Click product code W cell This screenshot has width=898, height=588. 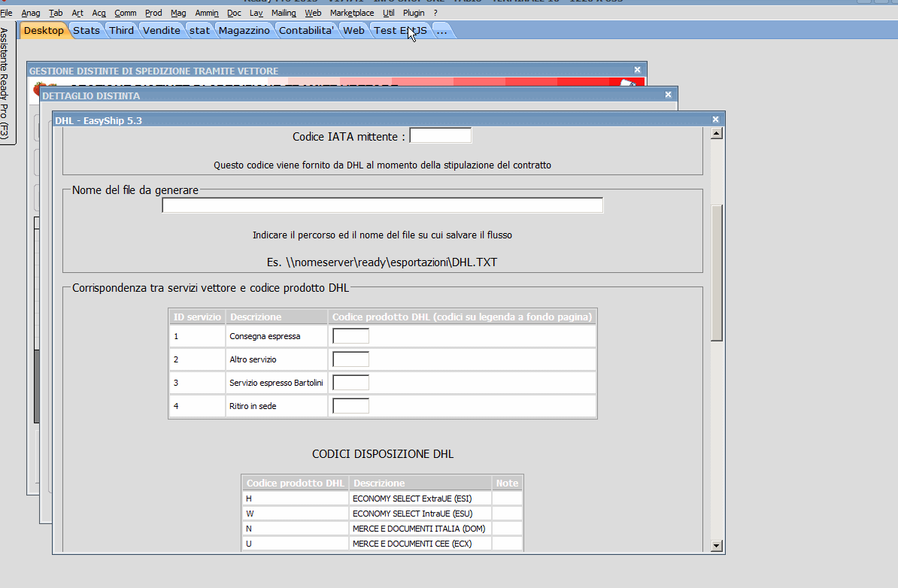coord(296,514)
